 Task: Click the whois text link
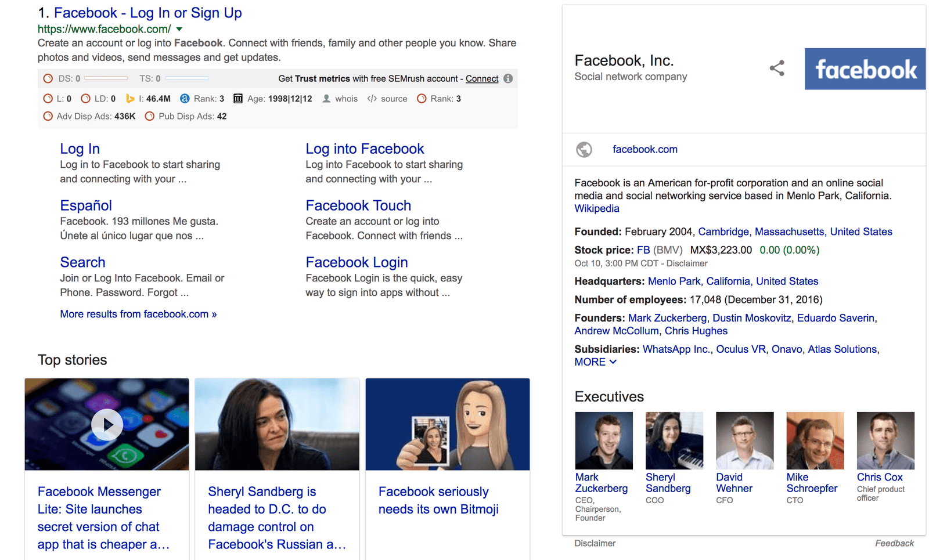point(346,99)
